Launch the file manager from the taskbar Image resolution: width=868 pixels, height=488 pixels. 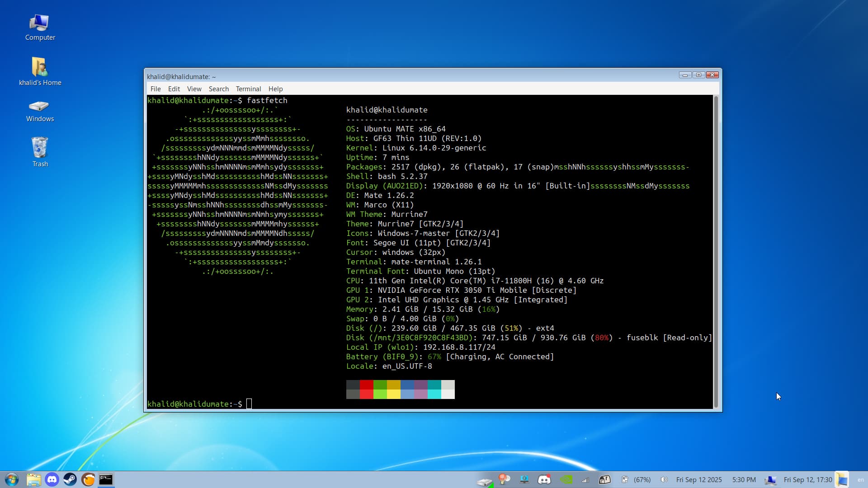33,479
